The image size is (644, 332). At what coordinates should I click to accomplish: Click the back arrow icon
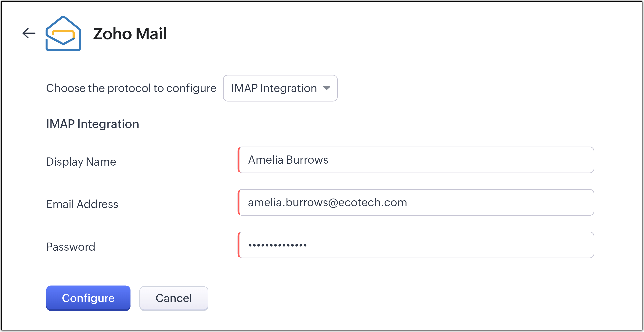pyautogui.click(x=29, y=33)
